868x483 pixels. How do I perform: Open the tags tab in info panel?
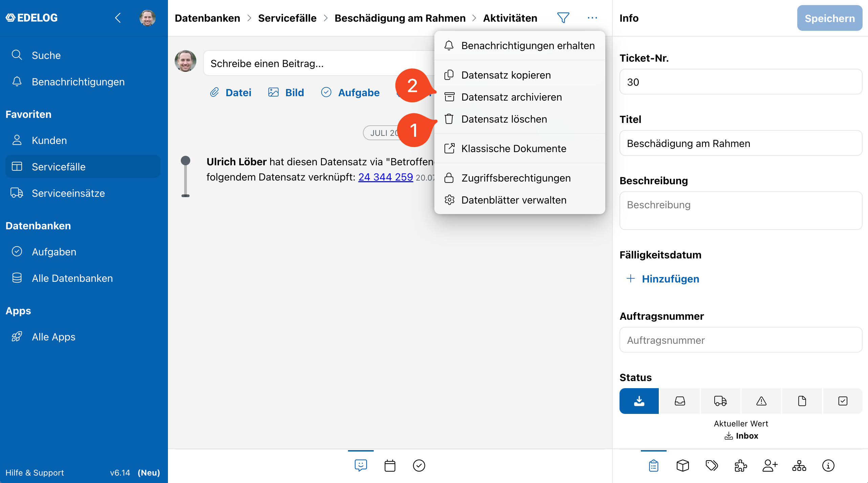point(712,466)
